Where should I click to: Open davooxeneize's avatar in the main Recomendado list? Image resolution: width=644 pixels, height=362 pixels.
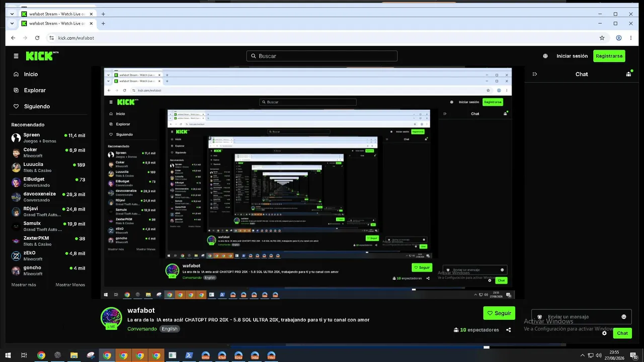pyautogui.click(x=16, y=197)
